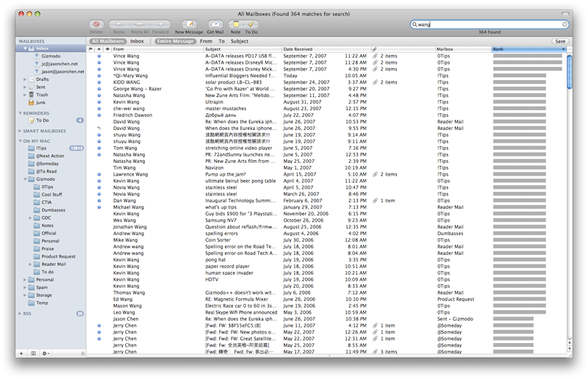Click the search field containing wang
This screenshot has width=588, height=379.
coord(490,24)
